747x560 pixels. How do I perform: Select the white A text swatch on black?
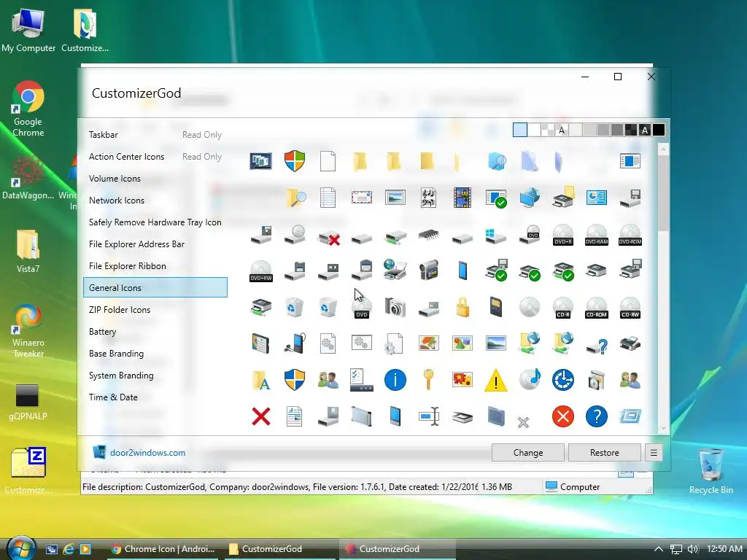(645, 130)
